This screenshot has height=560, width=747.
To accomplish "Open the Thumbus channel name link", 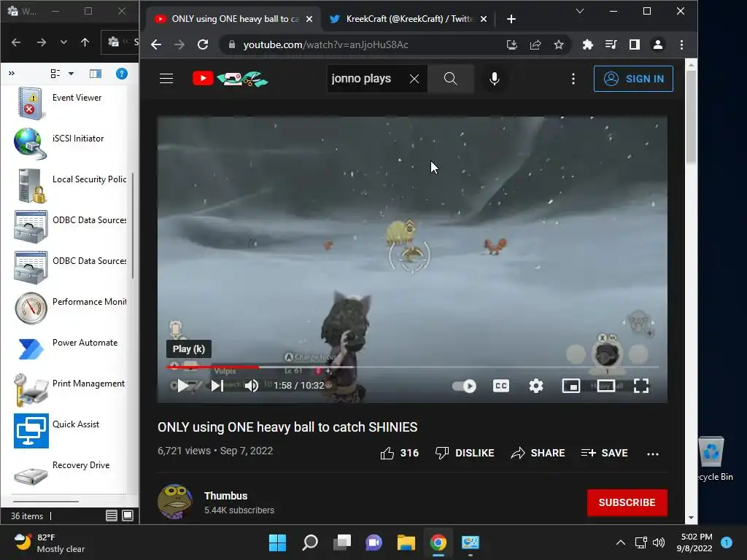I will (x=226, y=496).
